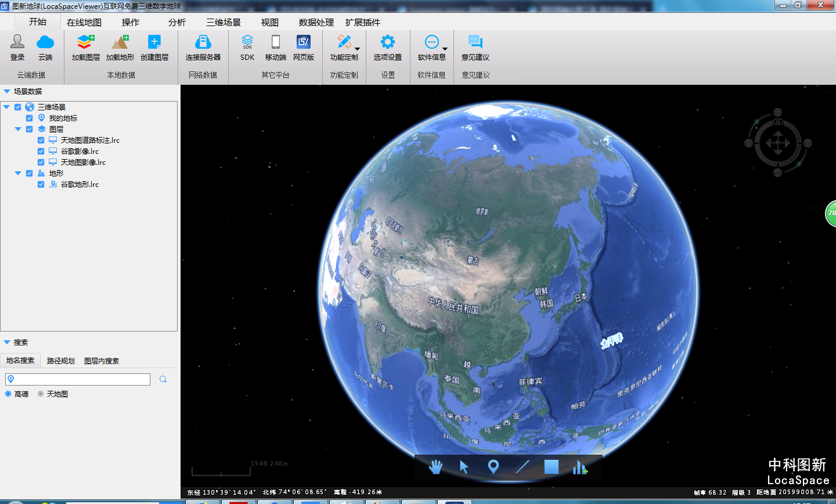Select the 图层内搜索 search tab
The height and width of the screenshot is (504, 836).
point(102,361)
